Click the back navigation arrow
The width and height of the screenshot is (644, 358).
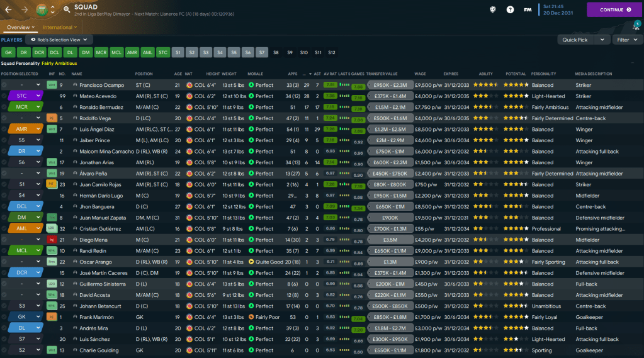tap(9, 9)
